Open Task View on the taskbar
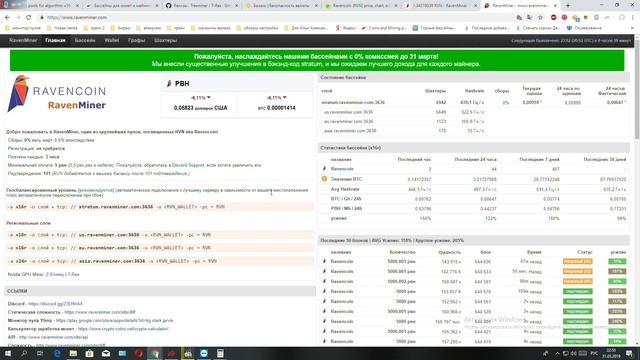This screenshot has height=360, width=640. click(x=40, y=353)
